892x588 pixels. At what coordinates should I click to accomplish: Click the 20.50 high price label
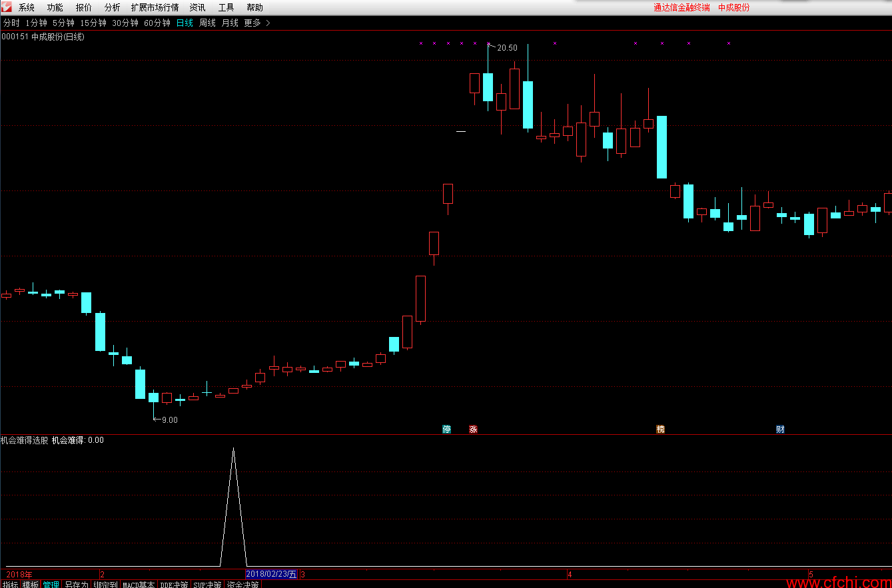click(507, 48)
